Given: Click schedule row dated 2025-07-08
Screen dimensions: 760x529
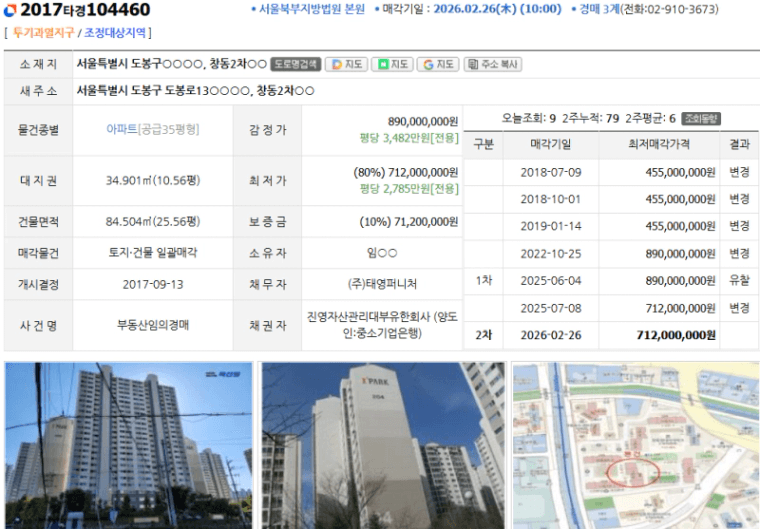Looking at the screenshot, I should 611,308.
